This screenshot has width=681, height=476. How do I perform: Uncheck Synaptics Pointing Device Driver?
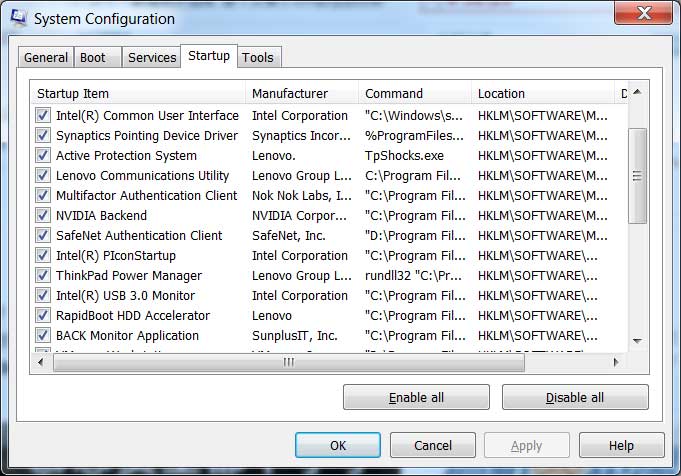43,136
